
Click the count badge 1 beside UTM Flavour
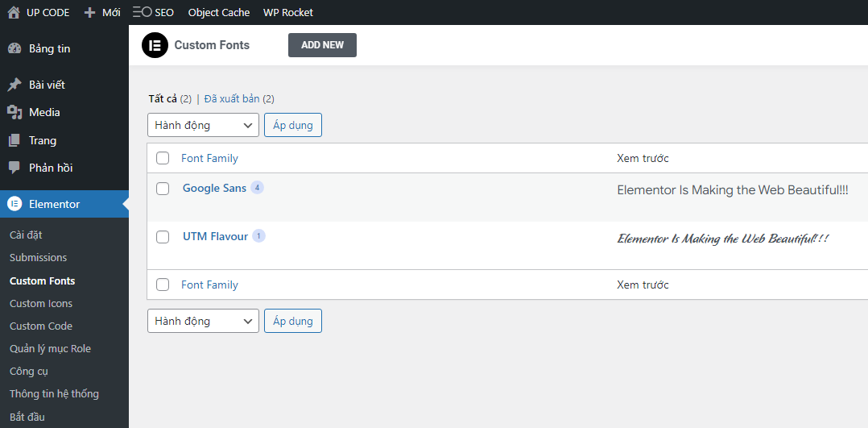pos(258,236)
